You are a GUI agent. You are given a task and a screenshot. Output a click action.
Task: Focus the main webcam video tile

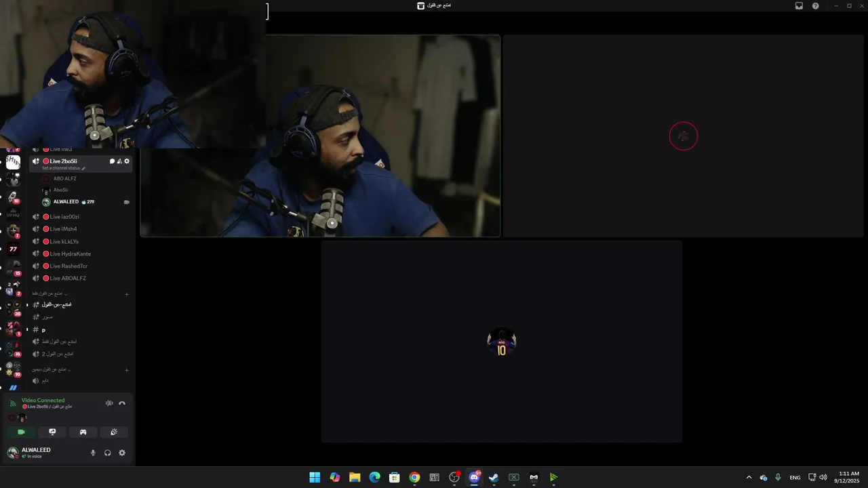tap(320, 136)
